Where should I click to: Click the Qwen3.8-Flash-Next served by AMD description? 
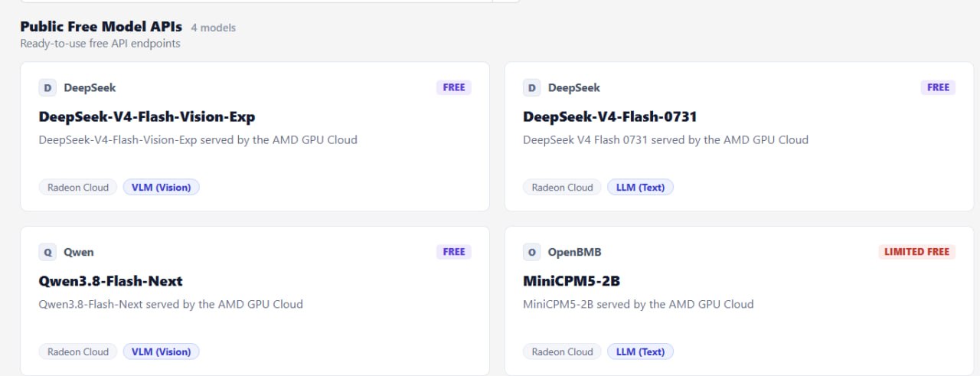pyautogui.click(x=171, y=304)
